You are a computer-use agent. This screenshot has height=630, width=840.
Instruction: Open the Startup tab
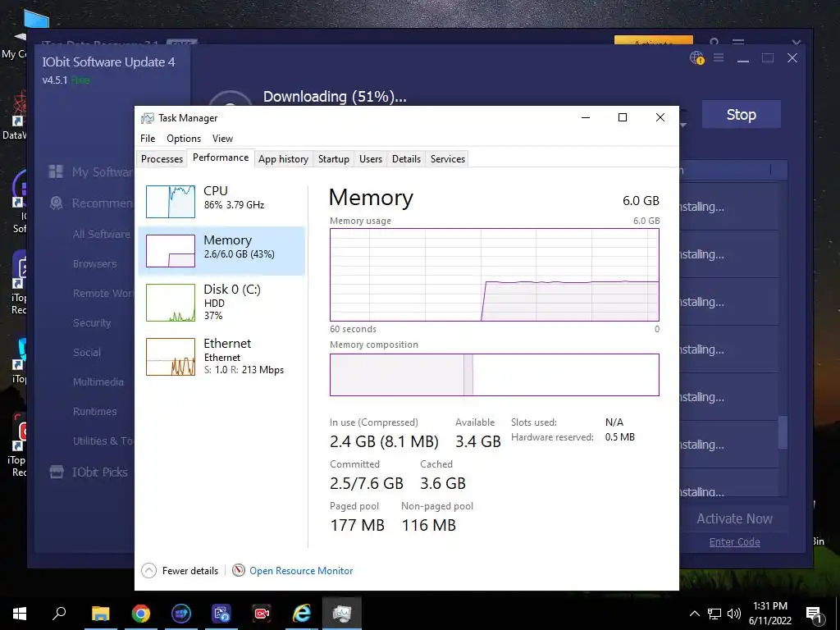[x=334, y=159]
